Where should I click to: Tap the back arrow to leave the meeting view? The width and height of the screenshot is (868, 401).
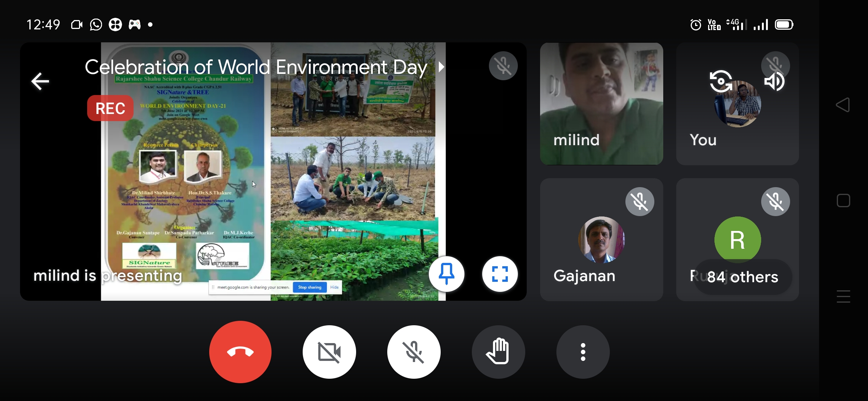[40, 81]
